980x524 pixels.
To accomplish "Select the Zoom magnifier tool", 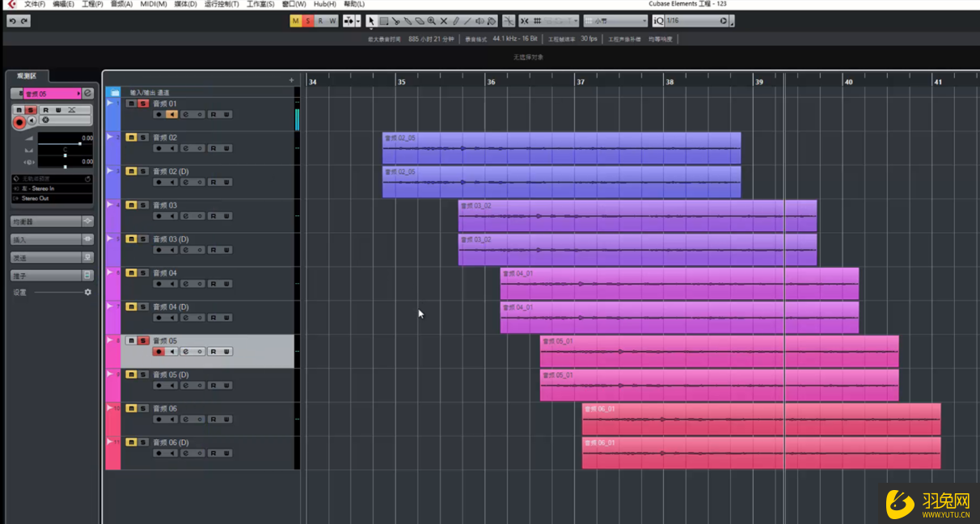I will click(x=431, y=21).
